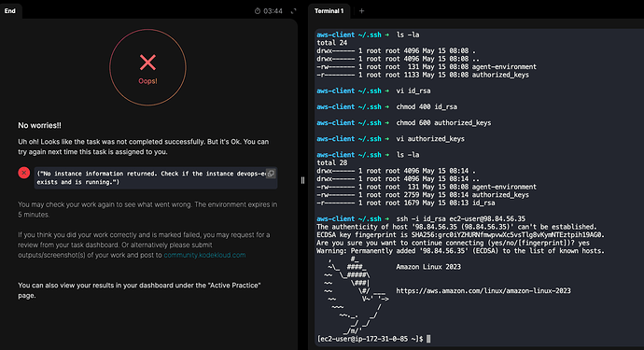Copy the error message with copy icon

pyautogui.click(x=271, y=174)
